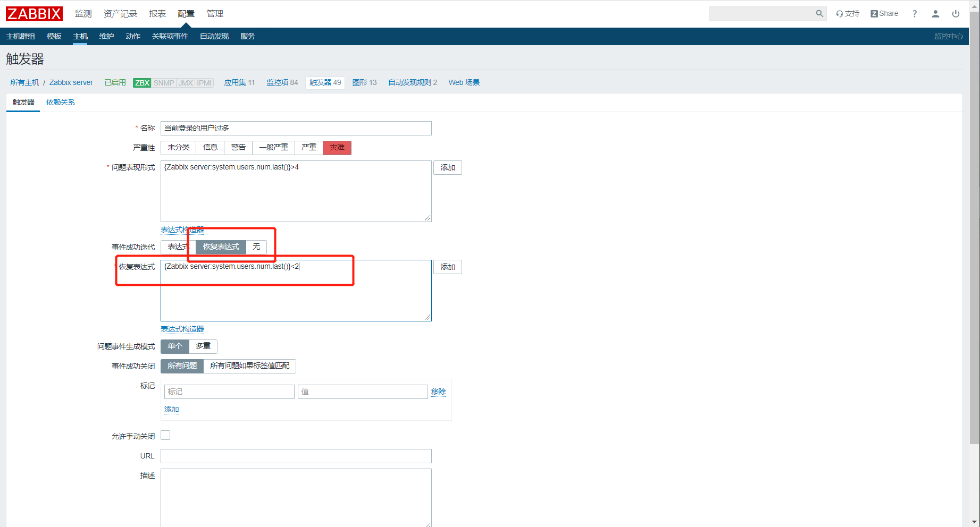The width and height of the screenshot is (980, 527).
Task: Select 未分类 severity
Action: point(179,148)
